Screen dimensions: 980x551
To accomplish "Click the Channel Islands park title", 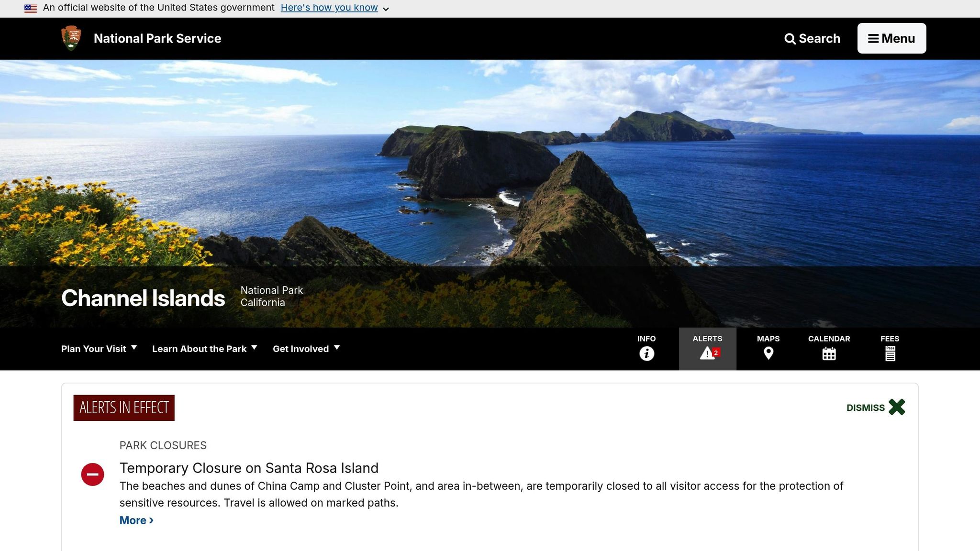I will (x=143, y=298).
